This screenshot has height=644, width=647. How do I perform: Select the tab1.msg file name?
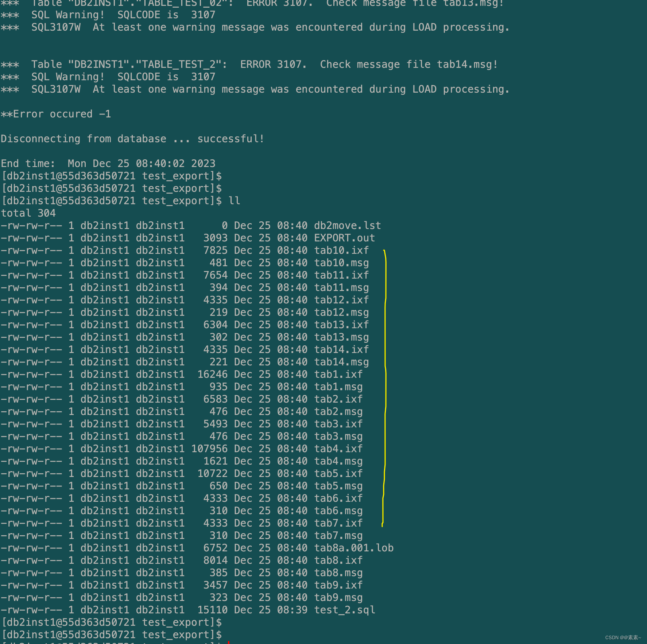pos(338,387)
